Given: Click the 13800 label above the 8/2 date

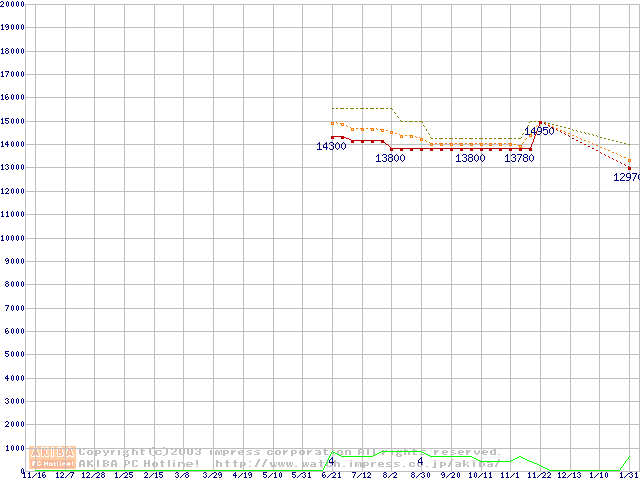Looking at the screenshot, I should (390, 158).
